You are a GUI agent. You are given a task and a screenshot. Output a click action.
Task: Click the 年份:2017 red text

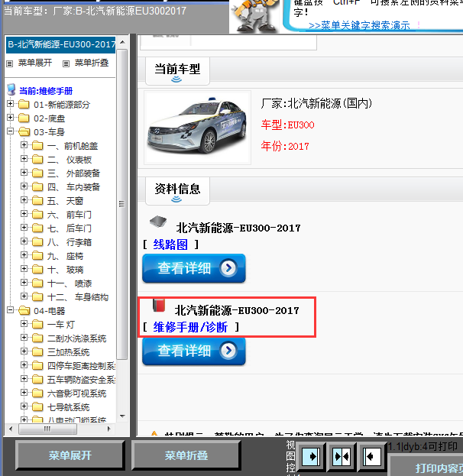point(285,147)
